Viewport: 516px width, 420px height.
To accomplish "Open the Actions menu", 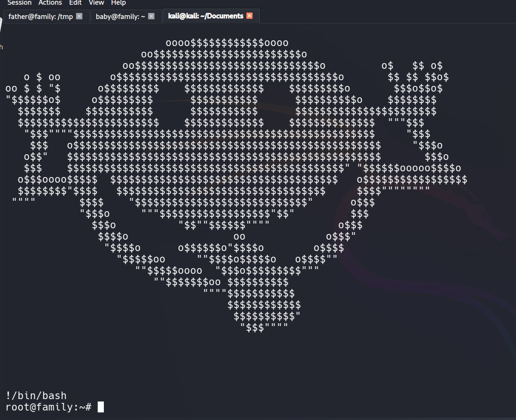I will [x=50, y=3].
